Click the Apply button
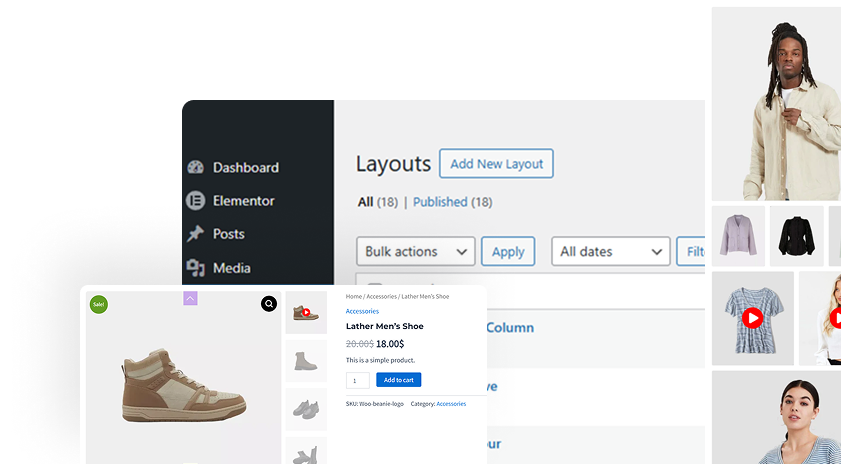841x464 pixels. click(508, 252)
